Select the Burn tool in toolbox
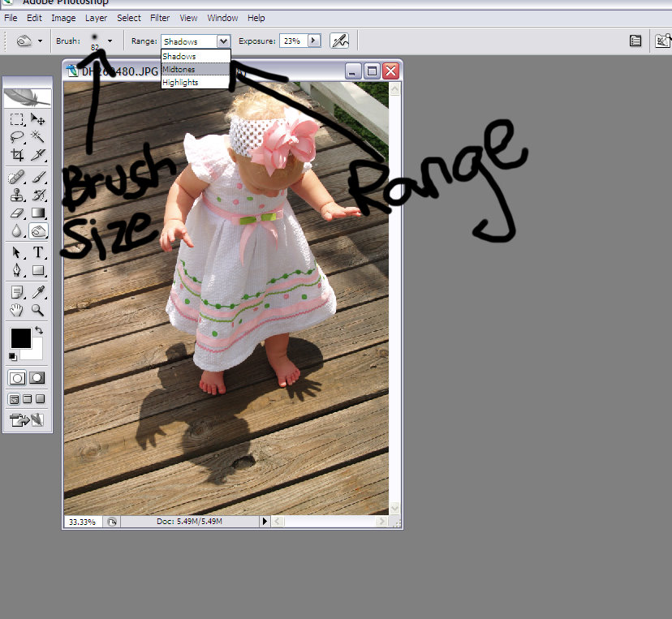Image resolution: width=672 pixels, height=619 pixels. coord(38,231)
